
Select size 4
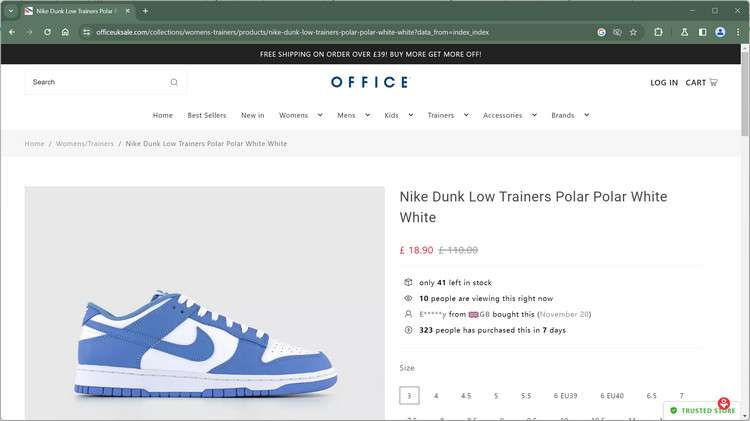pyautogui.click(x=436, y=396)
